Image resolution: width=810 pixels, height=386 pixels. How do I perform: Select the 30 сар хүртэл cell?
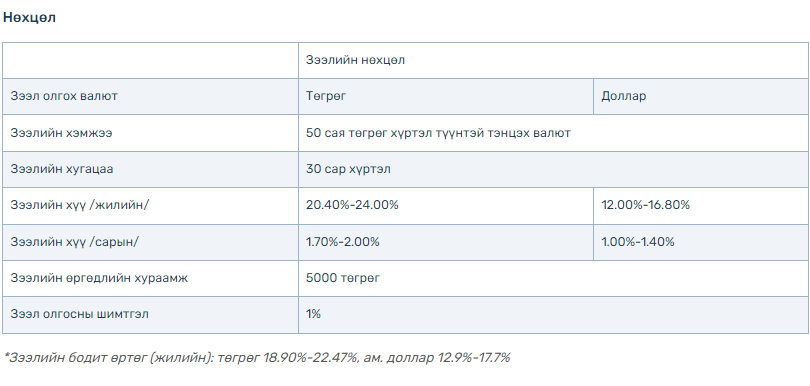point(553,169)
